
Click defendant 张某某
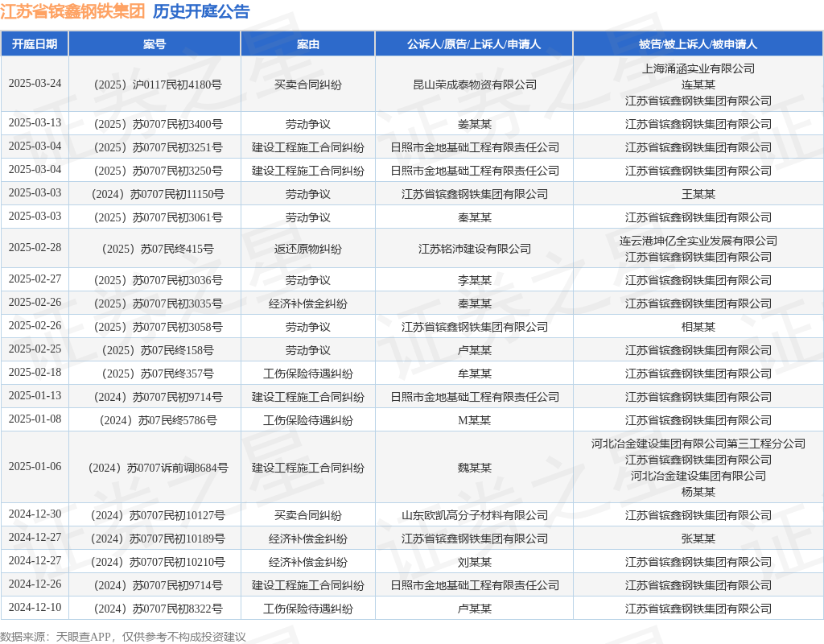pos(698,539)
